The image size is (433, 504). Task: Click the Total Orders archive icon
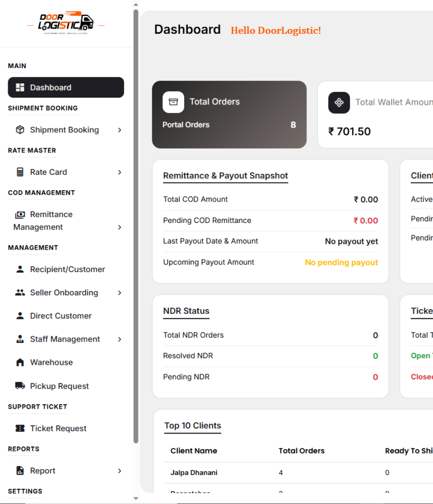click(x=173, y=102)
